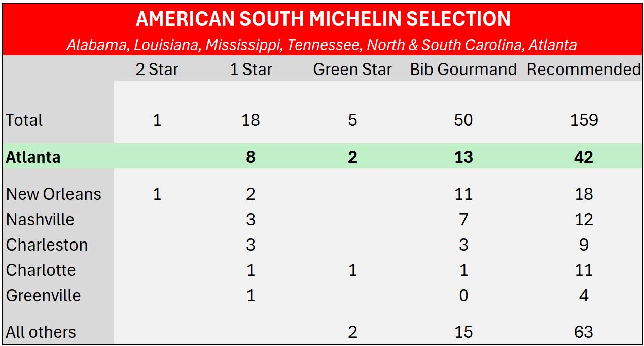Click the 2 Star column header
The image size is (644, 346).
157,70
